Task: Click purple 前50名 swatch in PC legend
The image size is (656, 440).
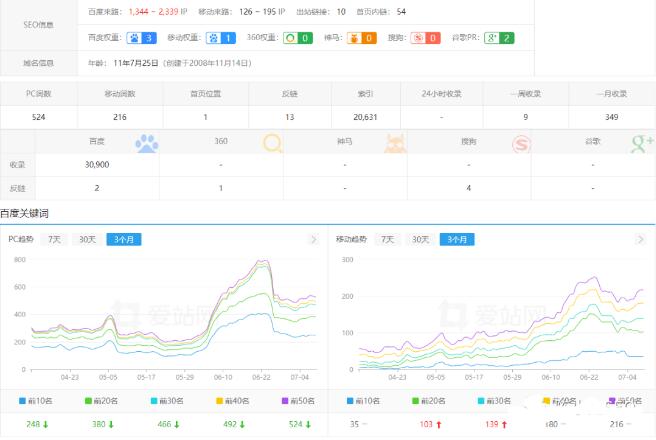Action: (x=285, y=400)
